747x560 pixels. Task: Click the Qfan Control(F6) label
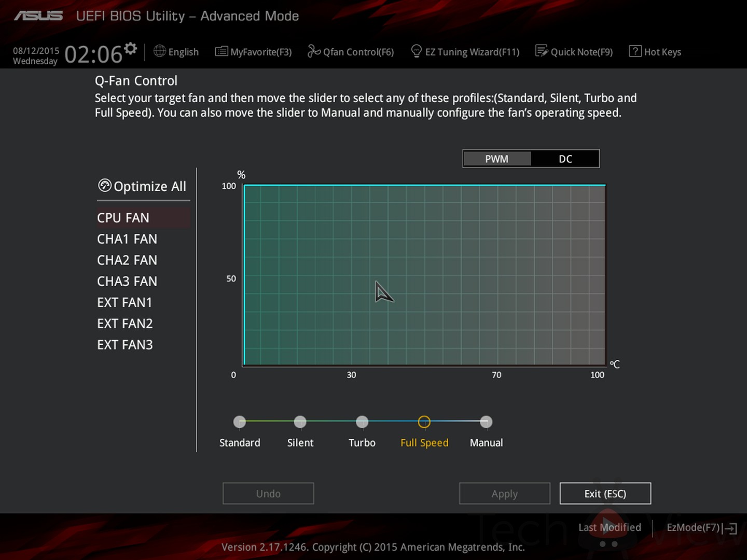(358, 52)
